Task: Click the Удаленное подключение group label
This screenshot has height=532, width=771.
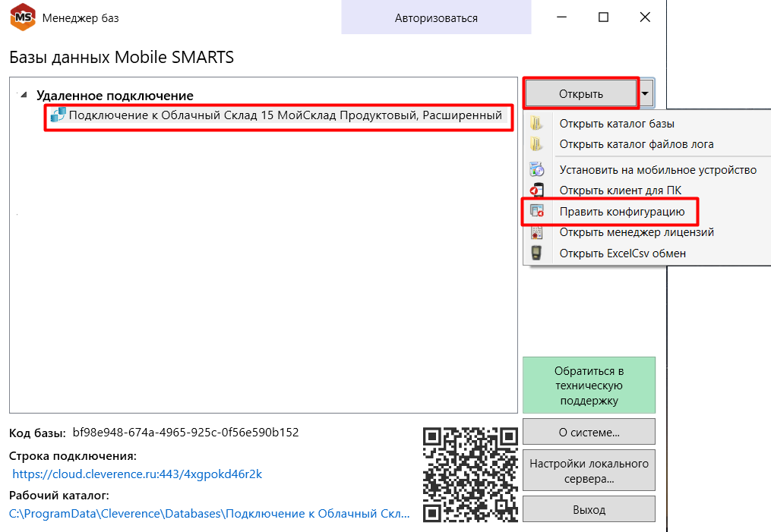Action: pyautogui.click(x=115, y=96)
